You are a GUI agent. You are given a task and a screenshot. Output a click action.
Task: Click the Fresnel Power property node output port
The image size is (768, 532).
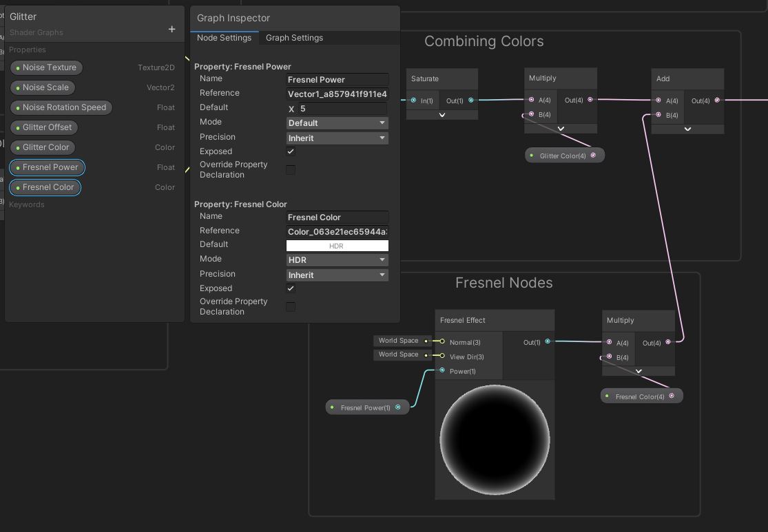(x=398, y=407)
